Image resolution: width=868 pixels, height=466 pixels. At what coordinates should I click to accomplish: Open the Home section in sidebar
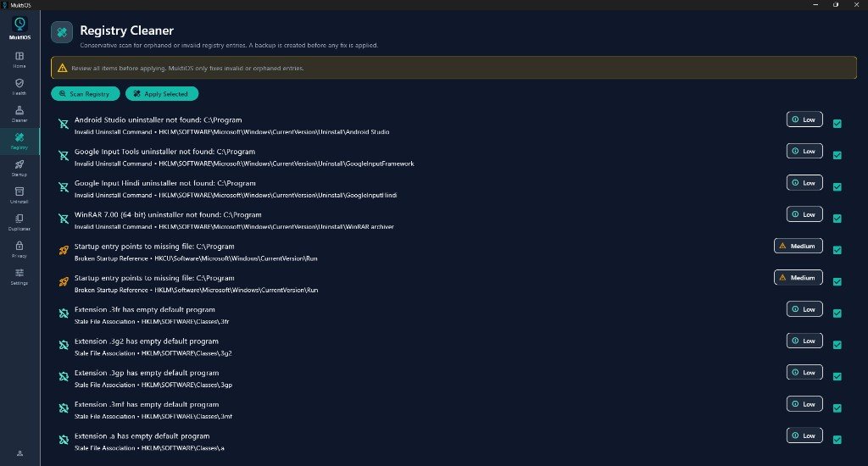click(19, 60)
